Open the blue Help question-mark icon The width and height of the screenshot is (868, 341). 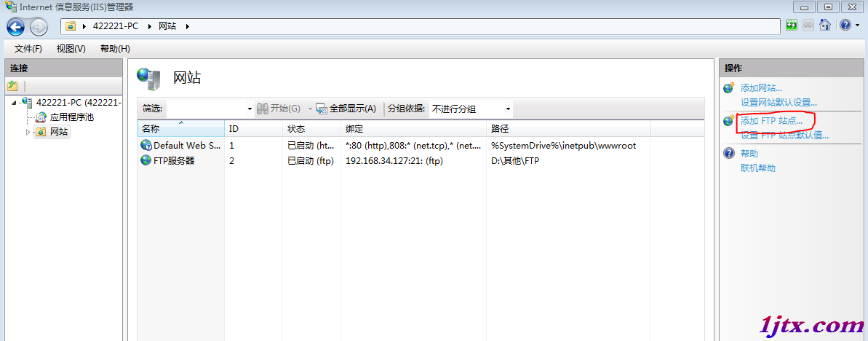coord(844,26)
